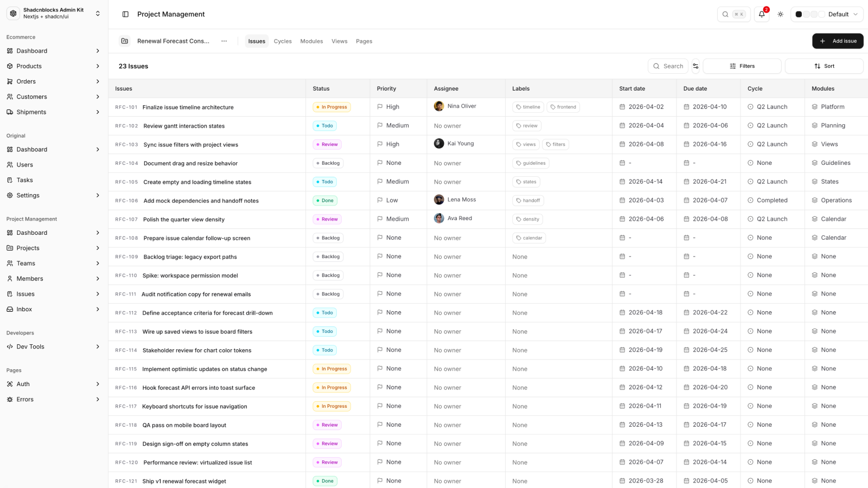The image size is (868, 488).
Task: Click start date calendar icon for RFC-102
Action: click(622, 126)
